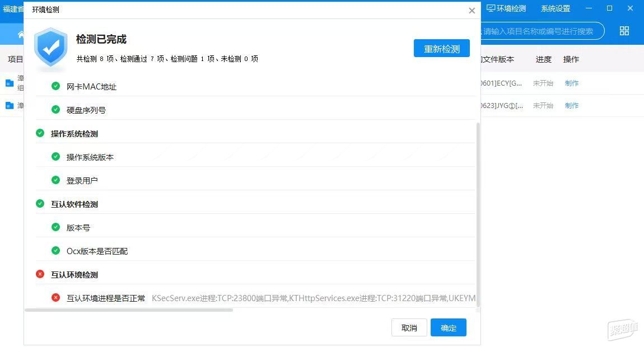Viewport: 644px width, 347px height.
Task: Select the 硬盘序列号 row text
Action: point(86,110)
